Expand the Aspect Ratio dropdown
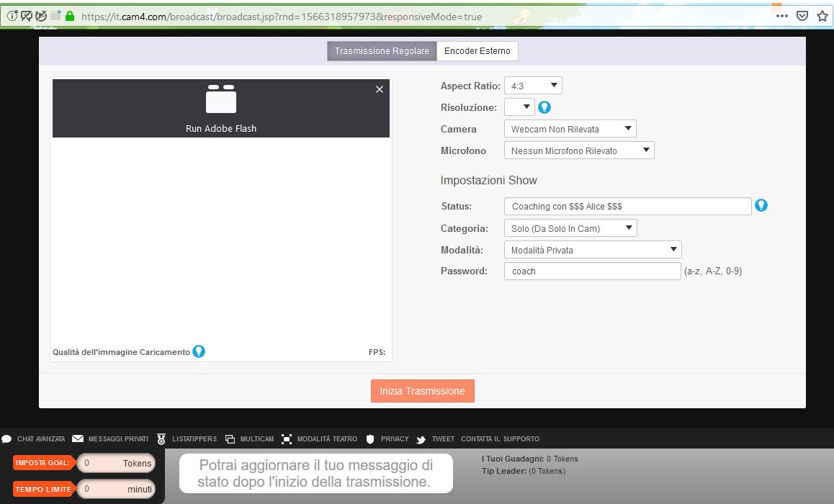This screenshot has height=504, width=834. pyautogui.click(x=533, y=86)
